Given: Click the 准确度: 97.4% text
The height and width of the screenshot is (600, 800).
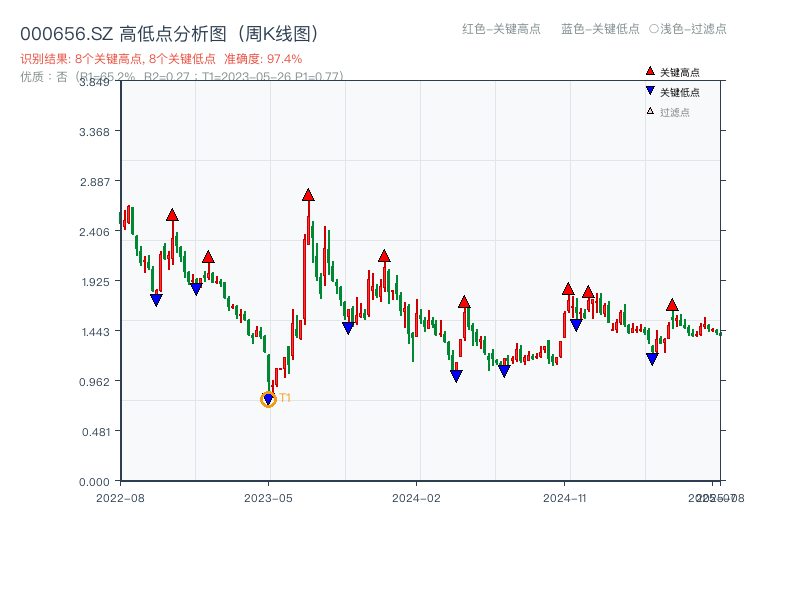Looking at the screenshot, I should pyautogui.click(x=263, y=59).
